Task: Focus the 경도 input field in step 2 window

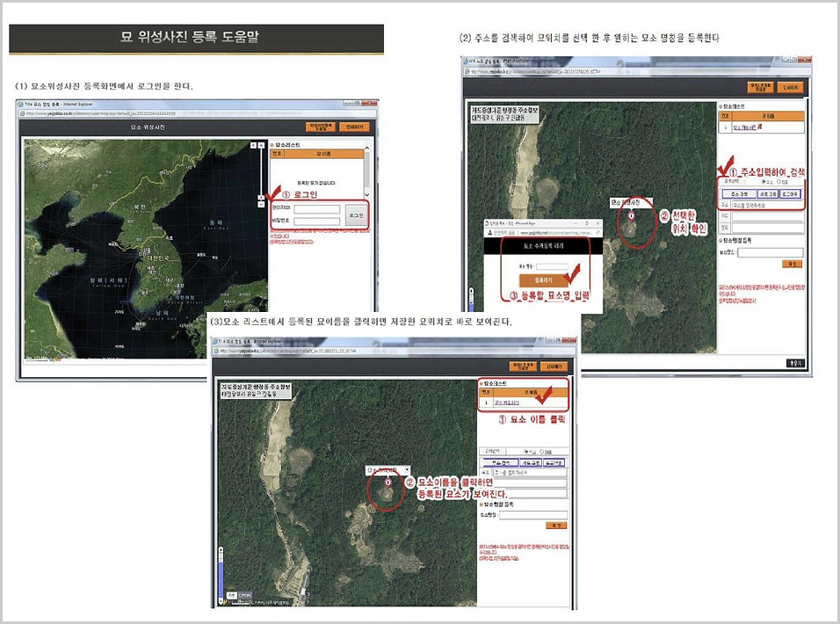Action: click(x=768, y=229)
